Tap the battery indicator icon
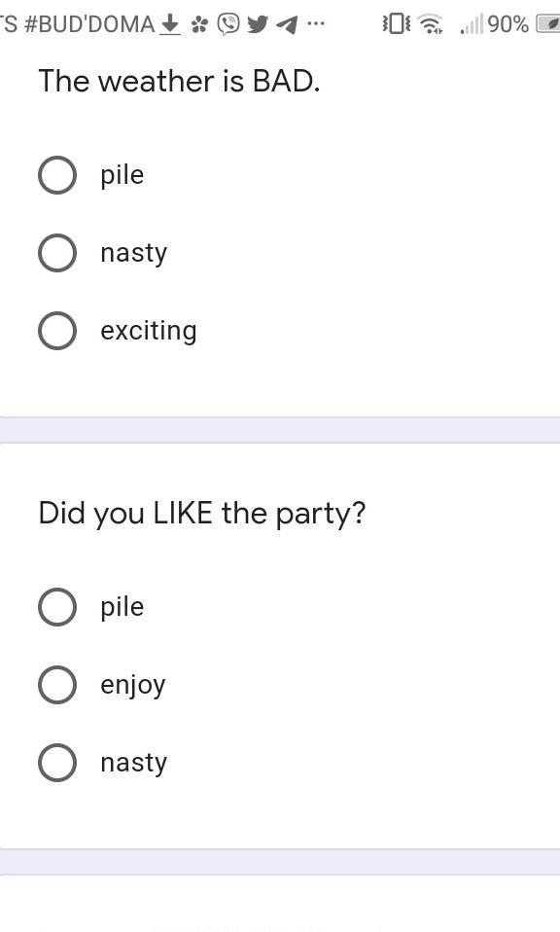This screenshot has width=560, height=932. tap(547, 23)
